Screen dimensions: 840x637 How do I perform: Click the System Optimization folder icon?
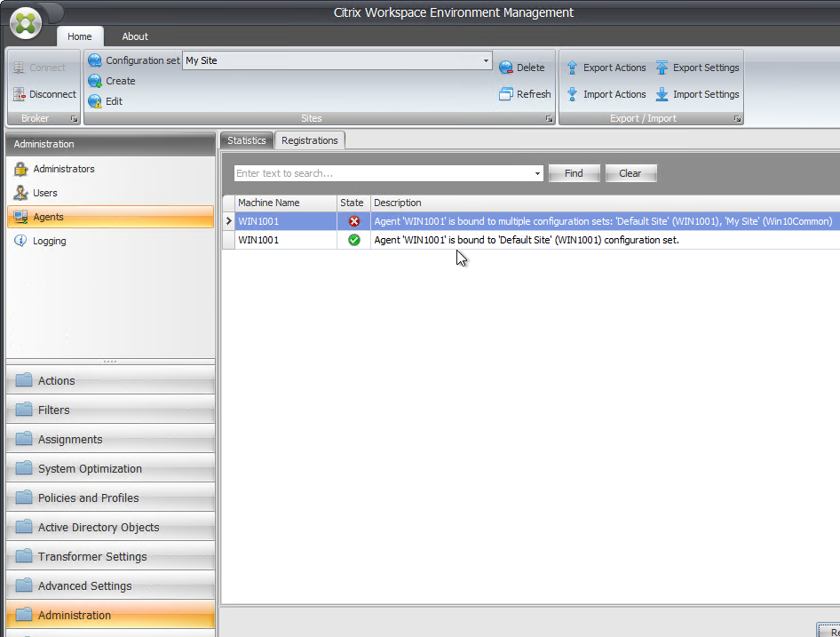[x=24, y=468]
